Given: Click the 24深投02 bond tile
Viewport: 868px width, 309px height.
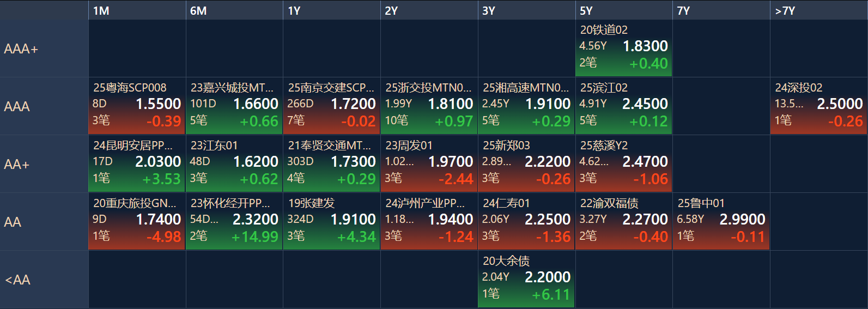Looking at the screenshot, I should [x=819, y=106].
